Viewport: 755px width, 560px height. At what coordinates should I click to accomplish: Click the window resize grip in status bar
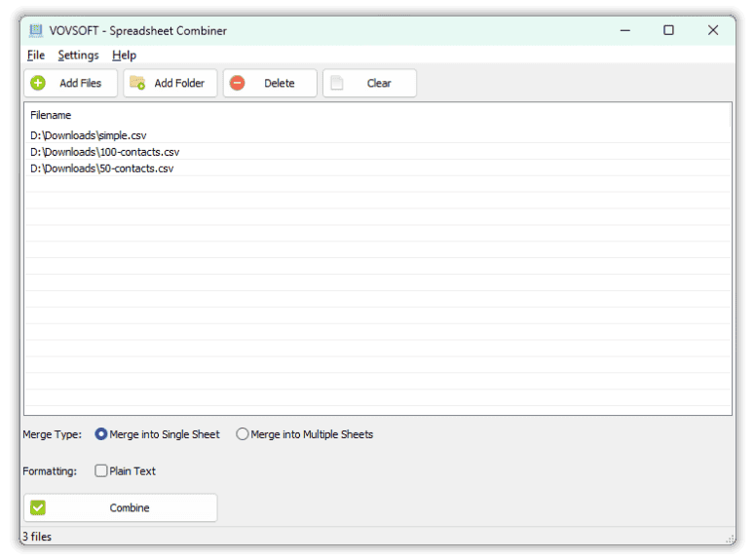pyautogui.click(x=730, y=539)
